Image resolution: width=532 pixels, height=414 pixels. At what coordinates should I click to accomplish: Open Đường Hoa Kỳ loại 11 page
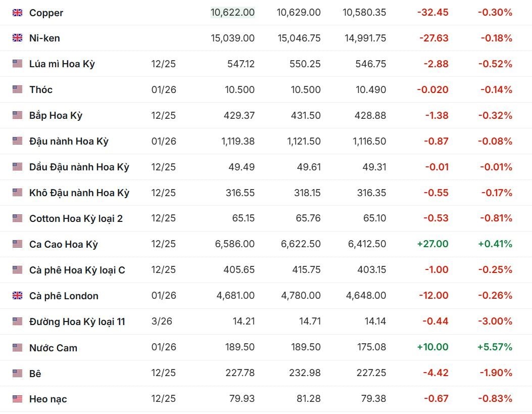pyautogui.click(x=77, y=321)
